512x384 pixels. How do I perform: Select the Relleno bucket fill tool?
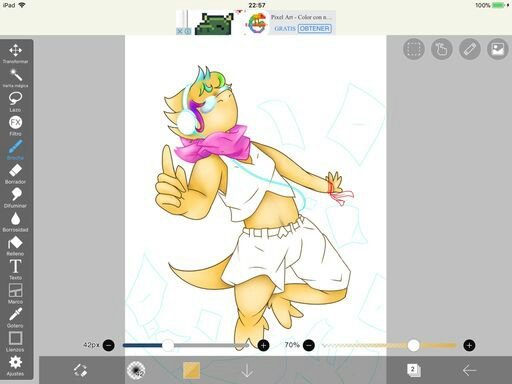pos(15,246)
